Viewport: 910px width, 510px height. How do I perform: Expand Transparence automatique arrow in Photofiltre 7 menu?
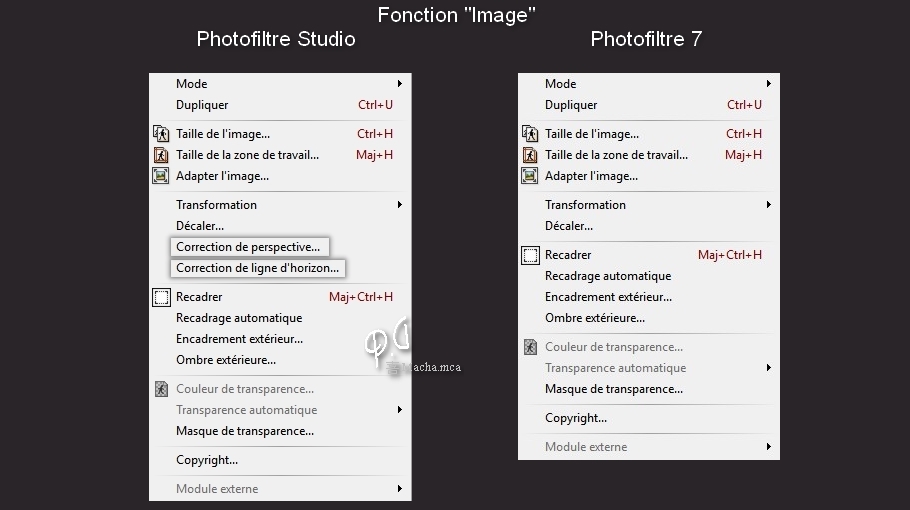click(x=768, y=368)
